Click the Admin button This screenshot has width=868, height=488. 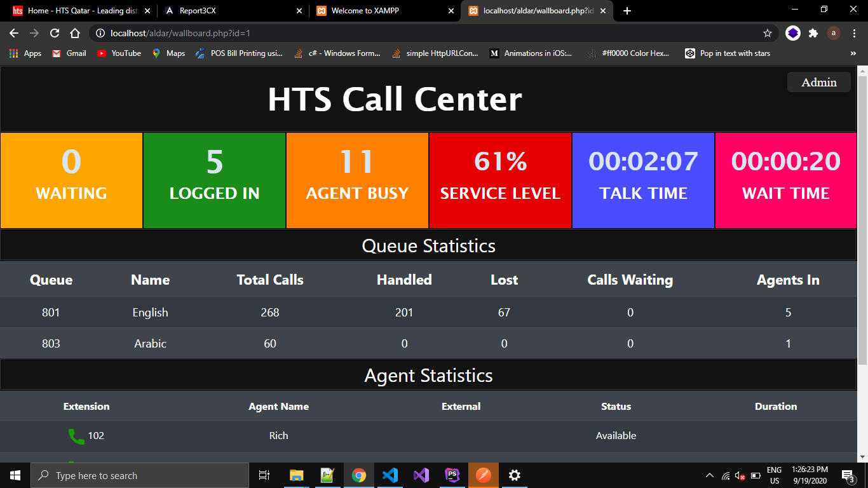click(818, 82)
